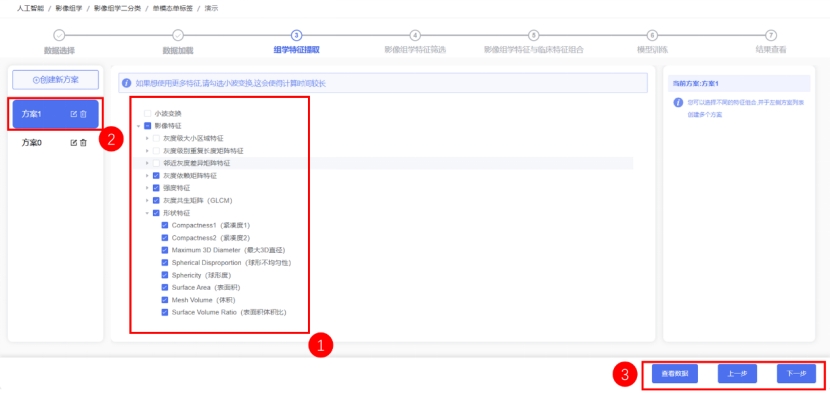Click the info icon in 当前方案 panel
This screenshot has height=393, width=830.
click(x=678, y=102)
